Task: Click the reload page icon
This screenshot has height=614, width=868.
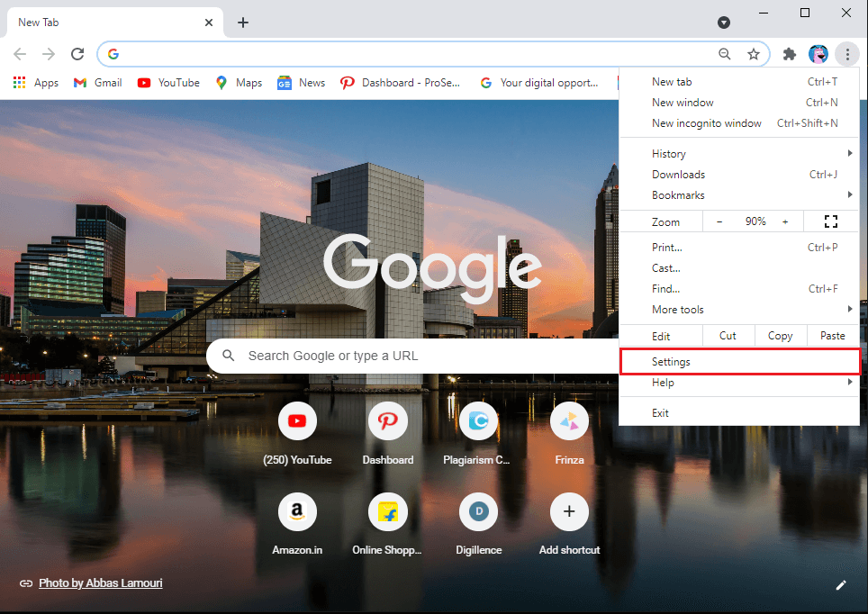Action: pos(77,54)
